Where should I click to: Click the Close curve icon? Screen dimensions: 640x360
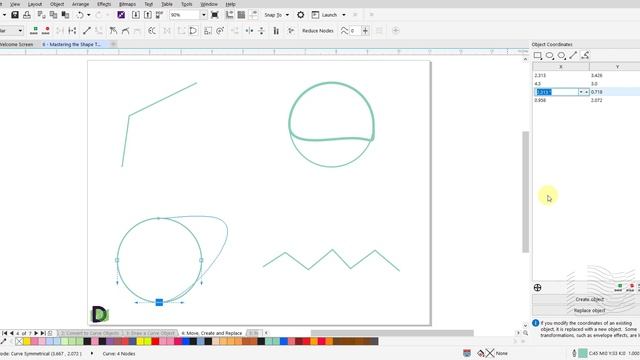click(193, 31)
